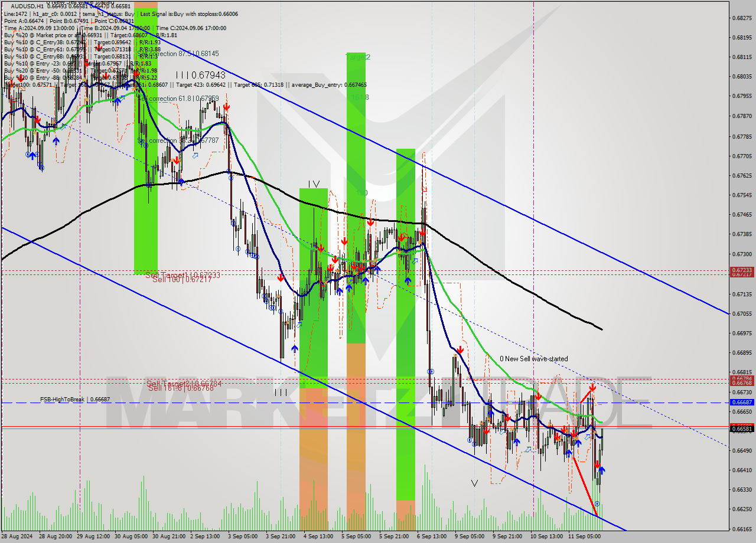Click the 0.66490 price scale value
The width and height of the screenshot is (756, 543).
742,450
